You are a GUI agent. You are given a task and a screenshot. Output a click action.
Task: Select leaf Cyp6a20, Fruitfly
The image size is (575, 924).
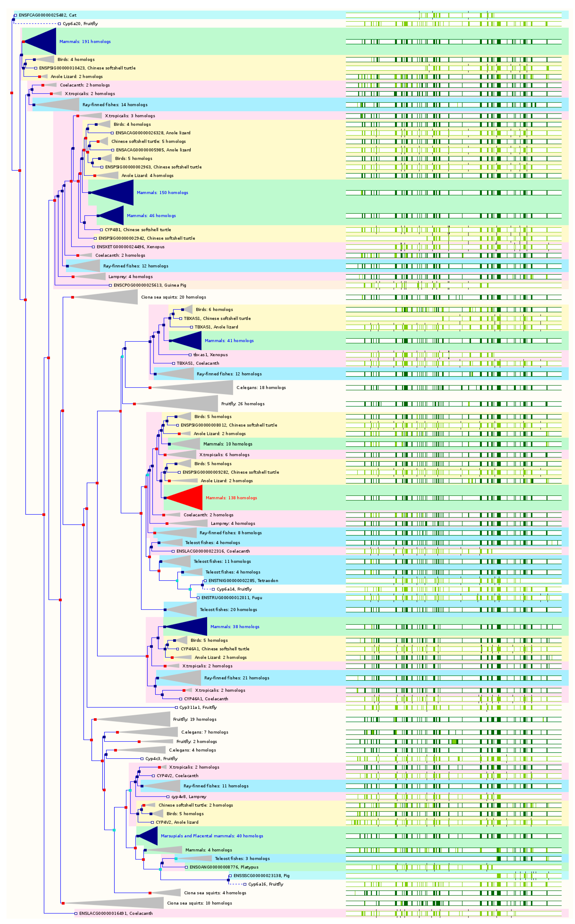pos(80,24)
